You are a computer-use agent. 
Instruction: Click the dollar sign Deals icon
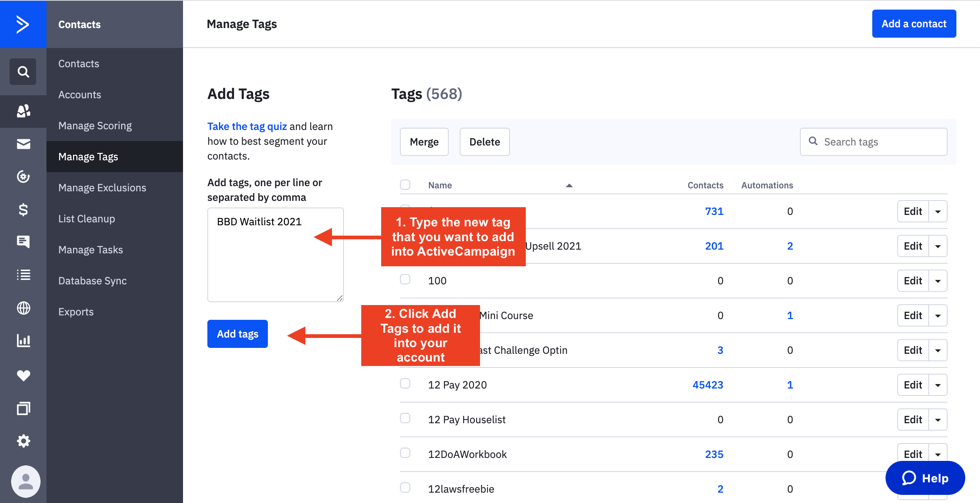(23, 209)
